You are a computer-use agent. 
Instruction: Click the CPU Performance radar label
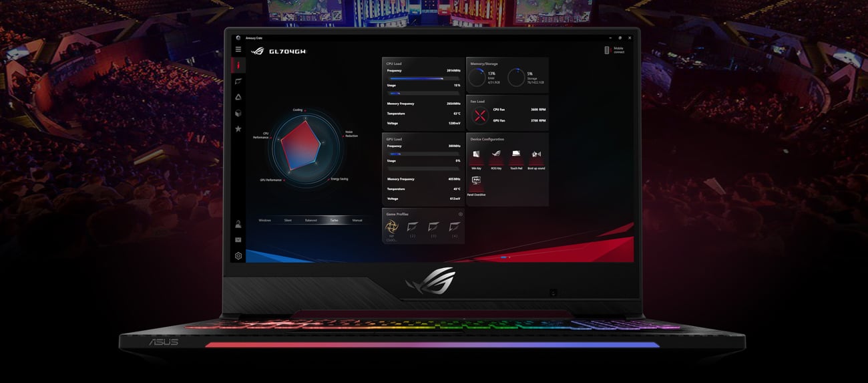click(x=260, y=136)
